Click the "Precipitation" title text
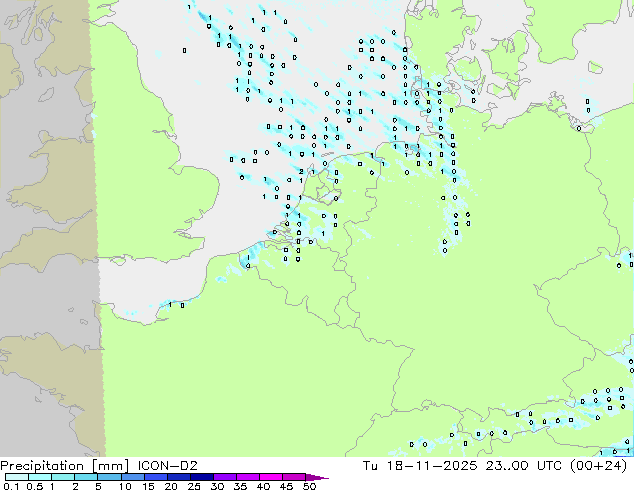The image size is (634, 490). pos(42,466)
